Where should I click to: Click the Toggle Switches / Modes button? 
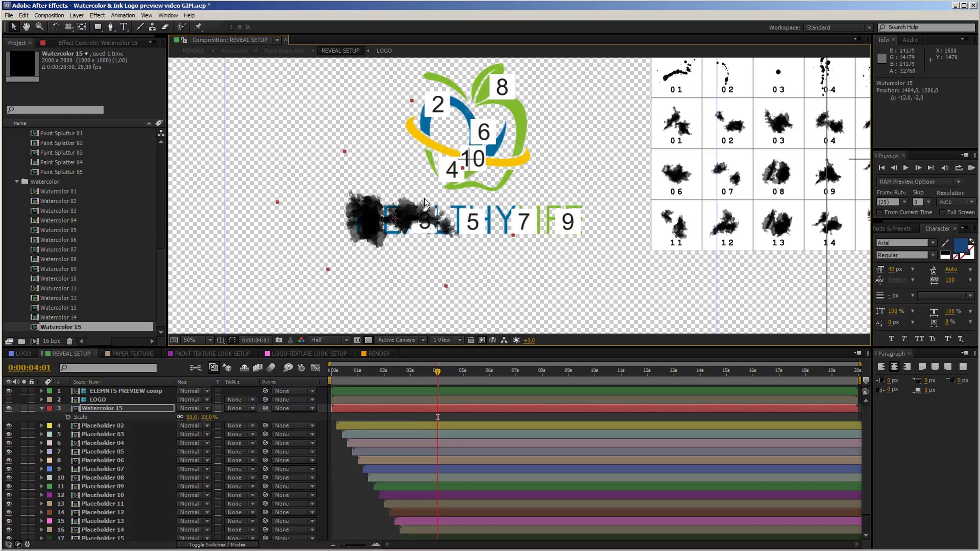pos(217,544)
